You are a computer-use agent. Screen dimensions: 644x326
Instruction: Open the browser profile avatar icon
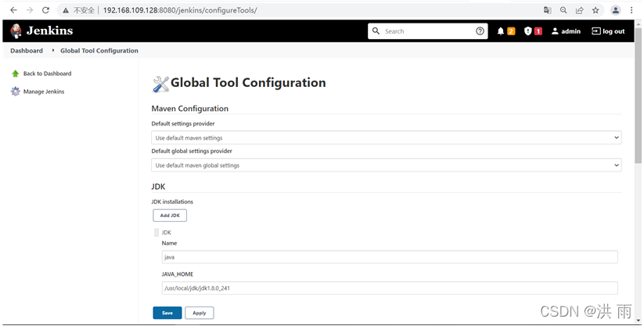click(615, 10)
